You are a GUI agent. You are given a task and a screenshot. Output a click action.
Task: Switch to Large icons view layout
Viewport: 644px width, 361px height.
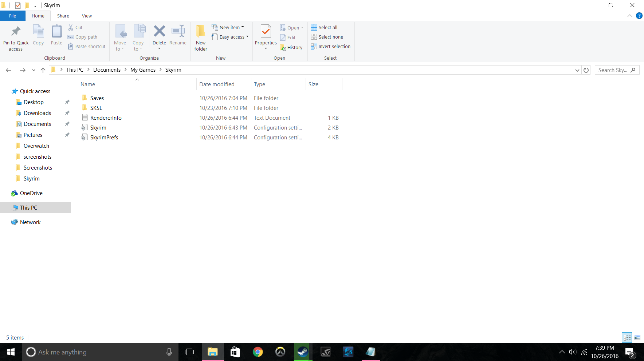[x=637, y=337]
